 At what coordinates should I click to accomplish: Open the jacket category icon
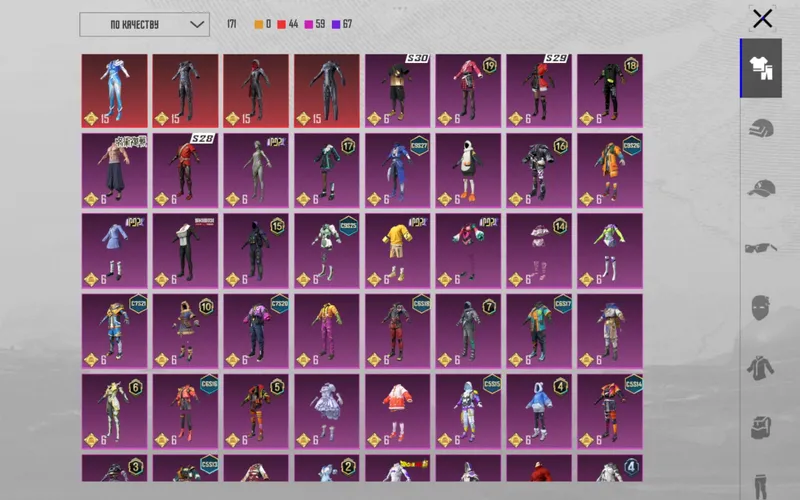pos(761,367)
